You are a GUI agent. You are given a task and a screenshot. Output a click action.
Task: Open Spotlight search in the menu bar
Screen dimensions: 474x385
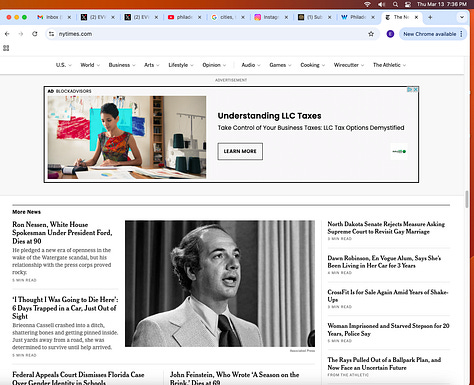(x=395, y=4)
